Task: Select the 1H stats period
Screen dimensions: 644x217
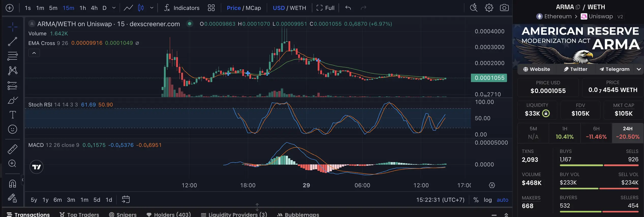Action: (565, 133)
